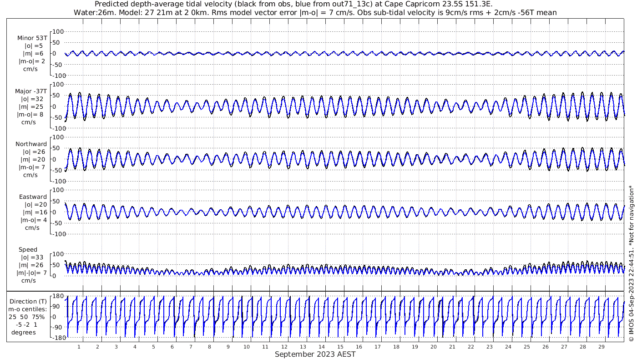Click the '|o| =26' value in Northward panel
The width and height of the screenshot is (637, 364).
[34, 152]
